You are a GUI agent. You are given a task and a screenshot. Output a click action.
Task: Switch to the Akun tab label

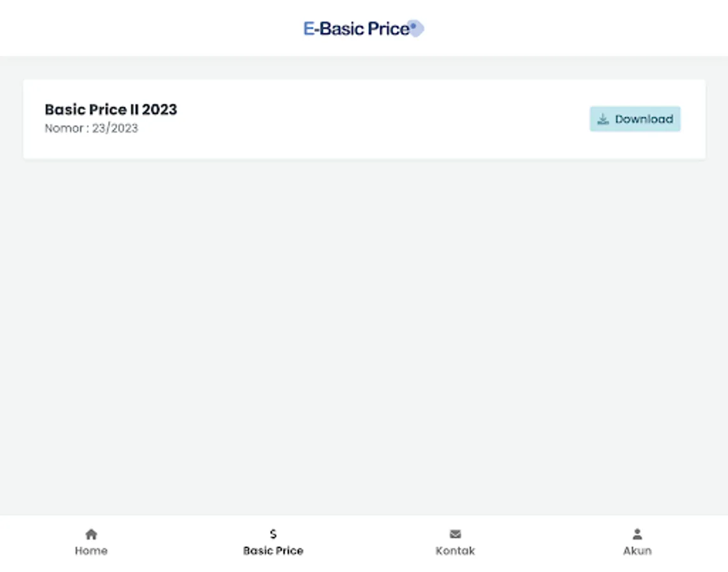point(637,551)
